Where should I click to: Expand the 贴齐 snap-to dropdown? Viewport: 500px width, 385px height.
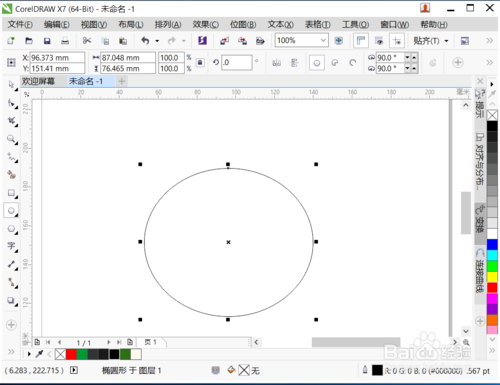446,41
